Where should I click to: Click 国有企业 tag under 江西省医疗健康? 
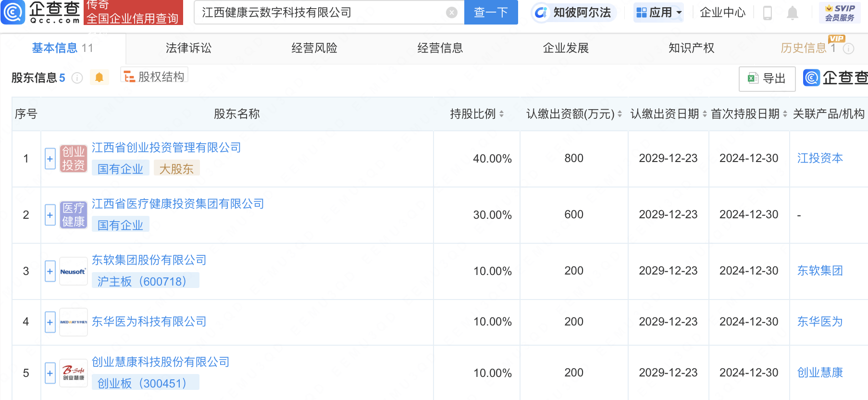pos(120,225)
